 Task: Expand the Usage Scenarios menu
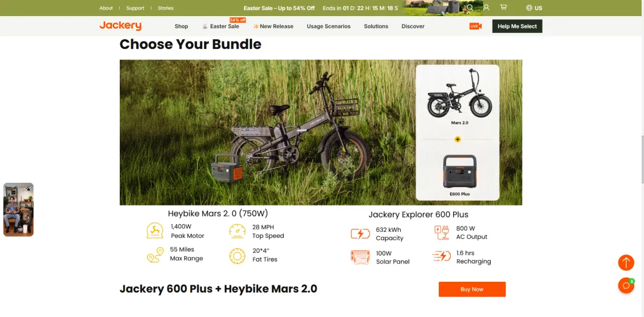pos(329,26)
